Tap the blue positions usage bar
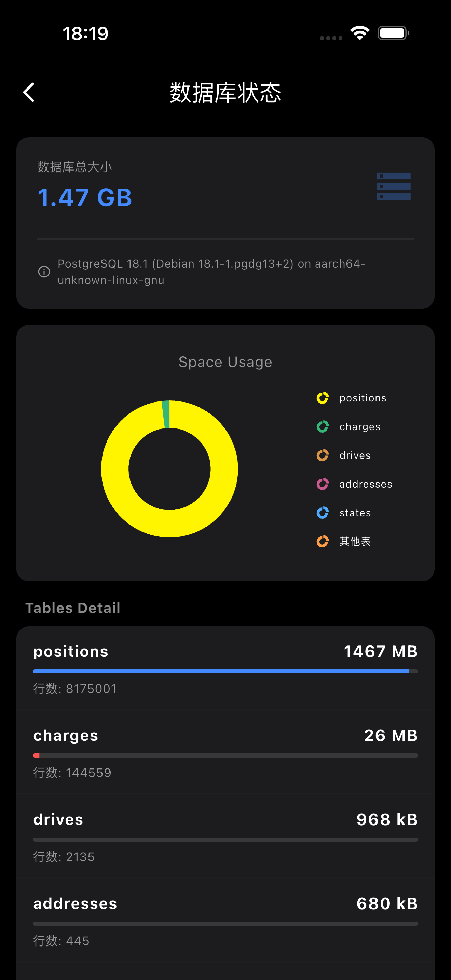 (221, 671)
